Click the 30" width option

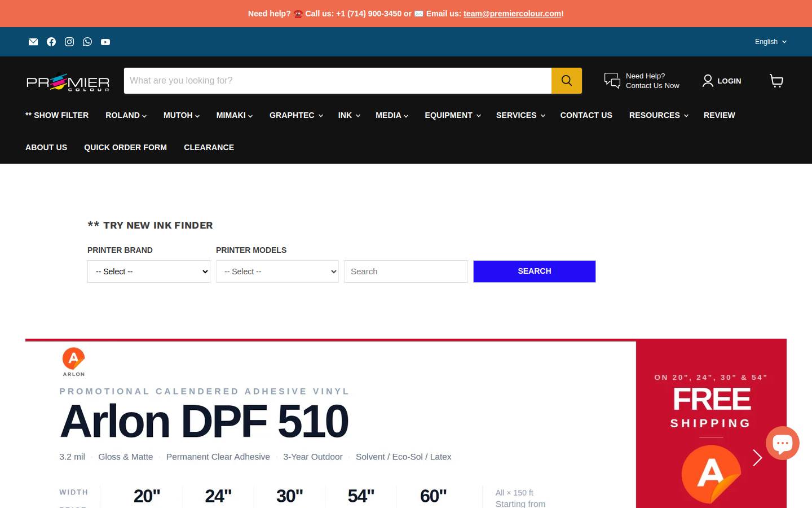point(289,496)
